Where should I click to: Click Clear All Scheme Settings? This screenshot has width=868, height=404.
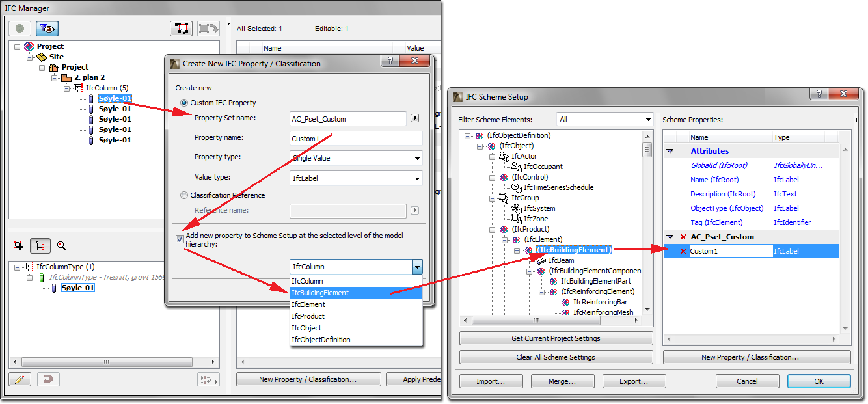[556, 357]
